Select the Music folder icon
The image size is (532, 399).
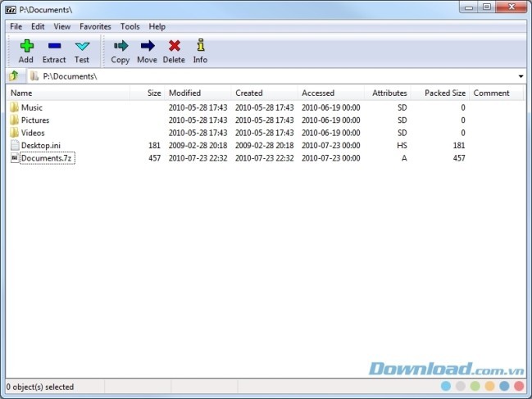tap(14, 107)
